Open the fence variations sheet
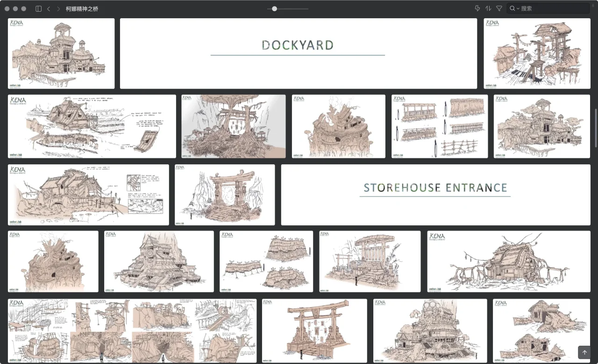This screenshot has height=364, width=598. click(440, 126)
